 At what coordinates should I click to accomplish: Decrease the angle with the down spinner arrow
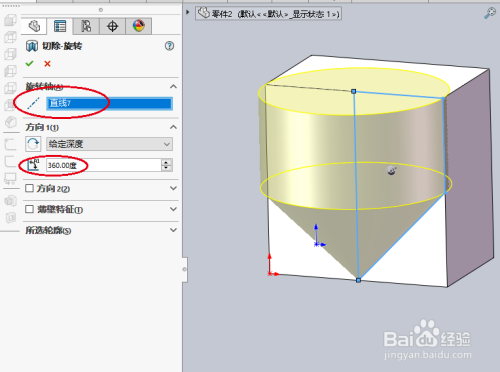coord(166,168)
